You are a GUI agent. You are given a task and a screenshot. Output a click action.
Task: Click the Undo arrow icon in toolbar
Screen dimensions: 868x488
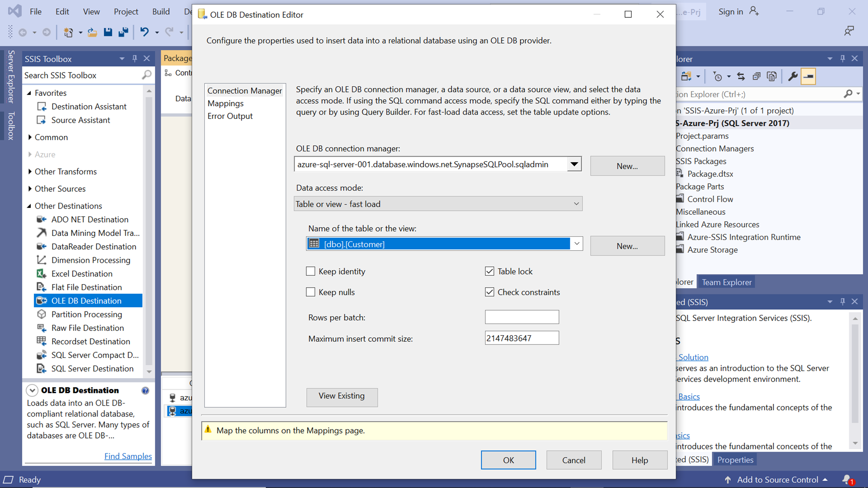(x=145, y=32)
